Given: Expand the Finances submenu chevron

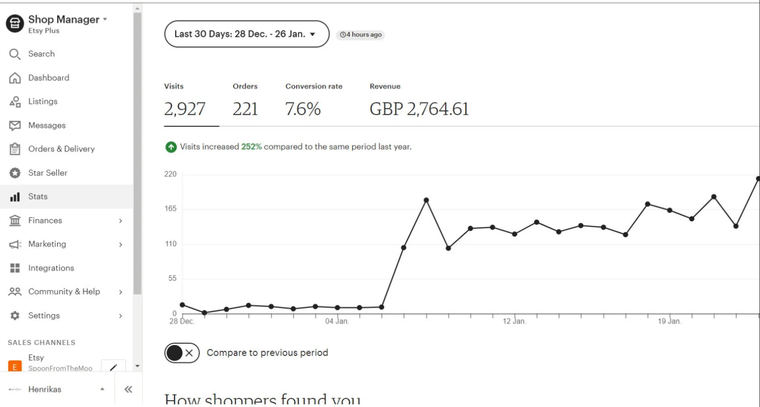Looking at the screenshot, I should point(121,221).
